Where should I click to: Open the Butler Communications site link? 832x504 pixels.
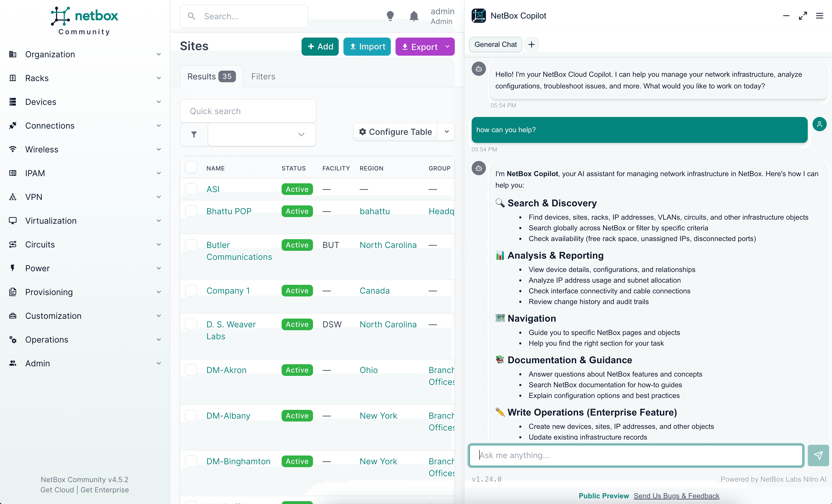239,251
